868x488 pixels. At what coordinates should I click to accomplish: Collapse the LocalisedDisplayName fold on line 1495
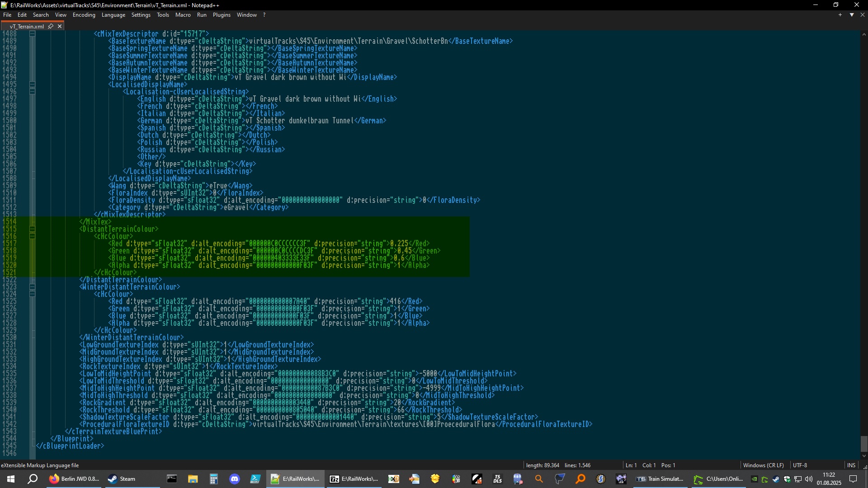pyautogui.click(x=33, y=84)
